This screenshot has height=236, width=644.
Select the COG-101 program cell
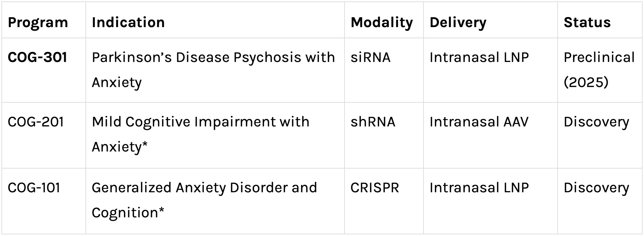pyautogui.click(x=44, y=201)
